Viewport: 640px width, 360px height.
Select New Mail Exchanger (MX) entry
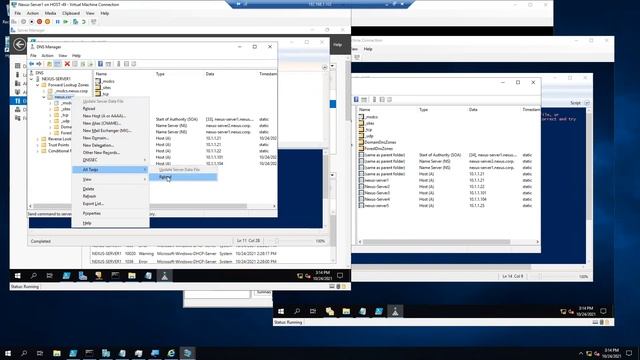click(x=107, y=131)
